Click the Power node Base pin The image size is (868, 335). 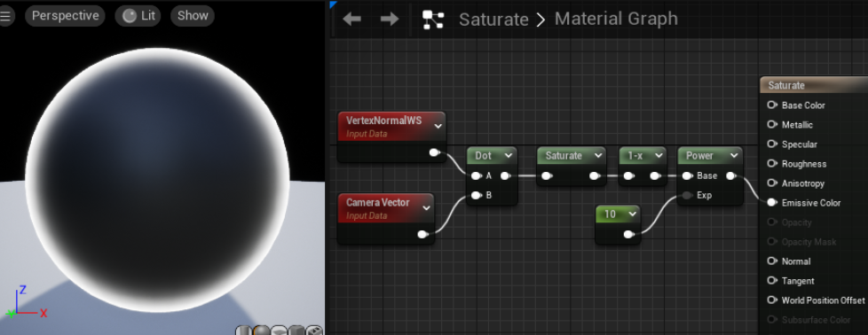pos(688,175)
